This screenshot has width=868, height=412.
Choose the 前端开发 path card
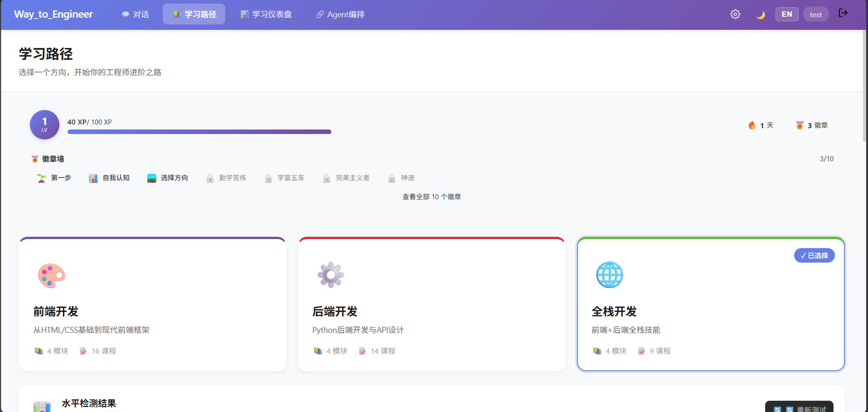tap(152, 304)
